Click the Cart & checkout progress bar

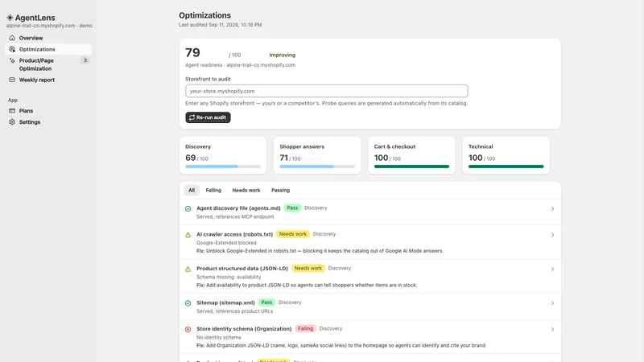coord(411,167)
